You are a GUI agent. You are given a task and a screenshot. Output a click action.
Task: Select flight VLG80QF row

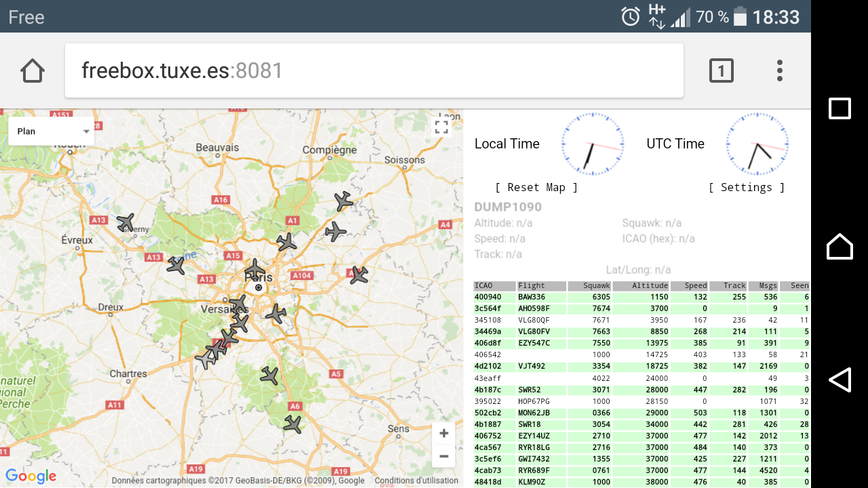tap(642, 320)
